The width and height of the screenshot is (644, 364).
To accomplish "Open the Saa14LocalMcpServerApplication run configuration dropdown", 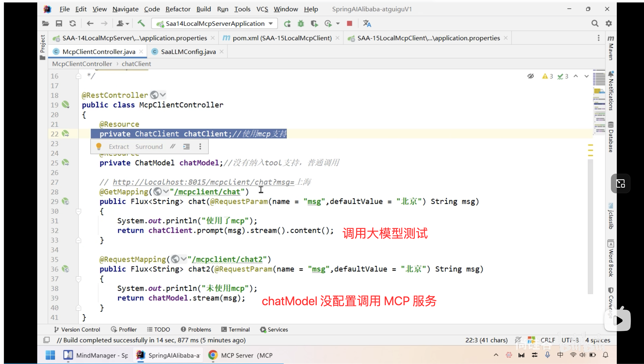I will 271,24.
